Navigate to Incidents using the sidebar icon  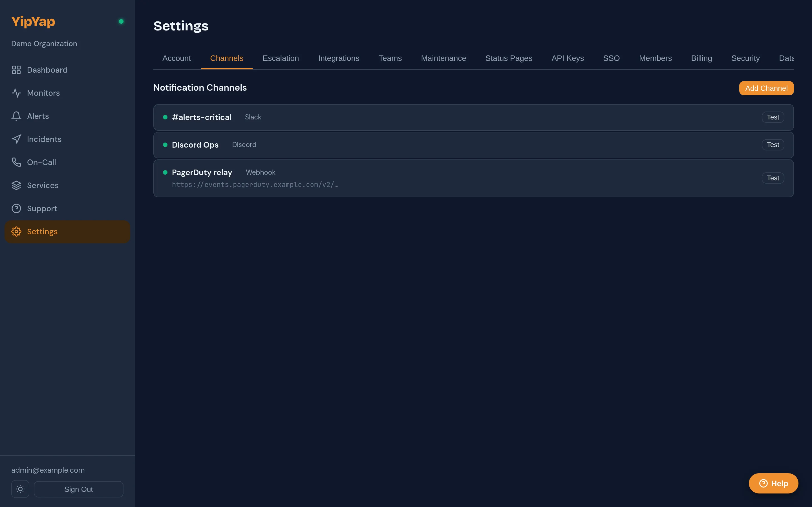[x=16, y=139]
